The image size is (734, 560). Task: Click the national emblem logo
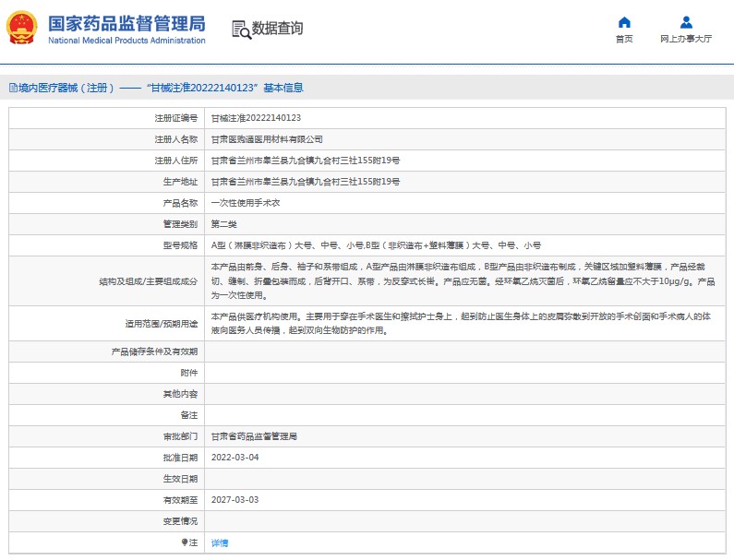[21, 28]
